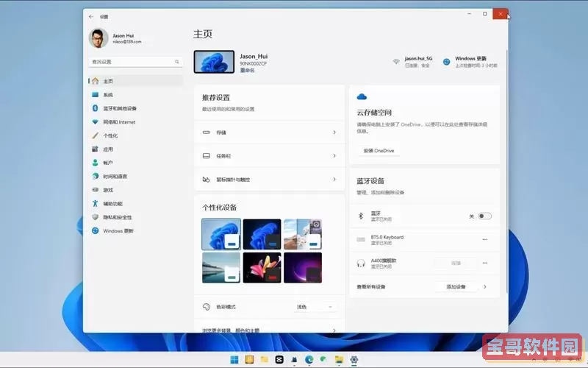
Task: Click 连接 for the A400 headset
Action: [x=456, y=263]
